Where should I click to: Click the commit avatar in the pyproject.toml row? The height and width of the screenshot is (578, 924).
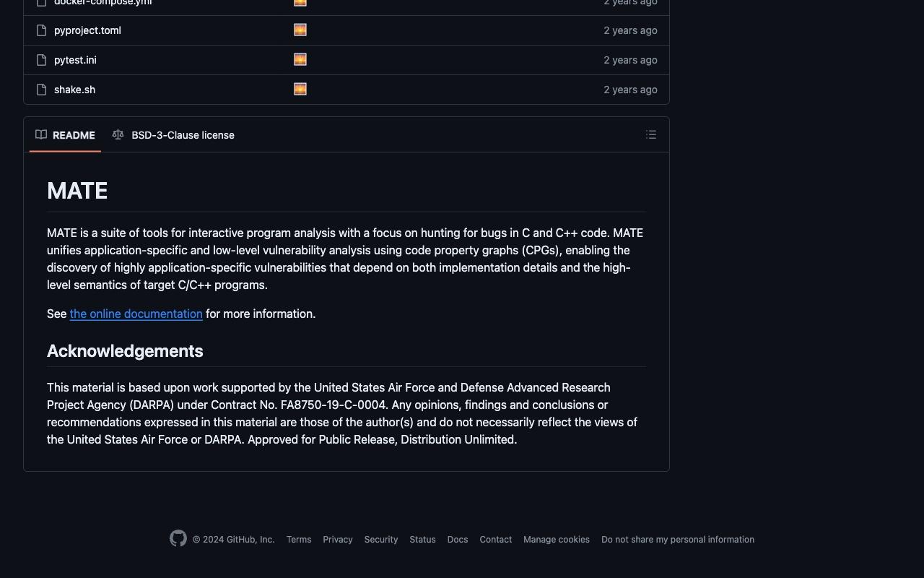(300, 30)
